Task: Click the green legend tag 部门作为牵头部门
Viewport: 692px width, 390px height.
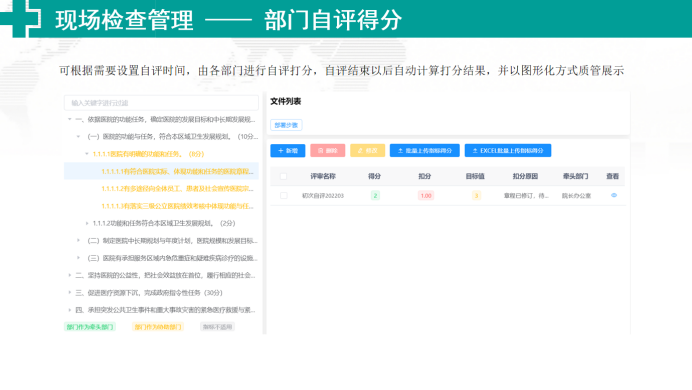Action: pyautogui.click(x=90, y=327)
